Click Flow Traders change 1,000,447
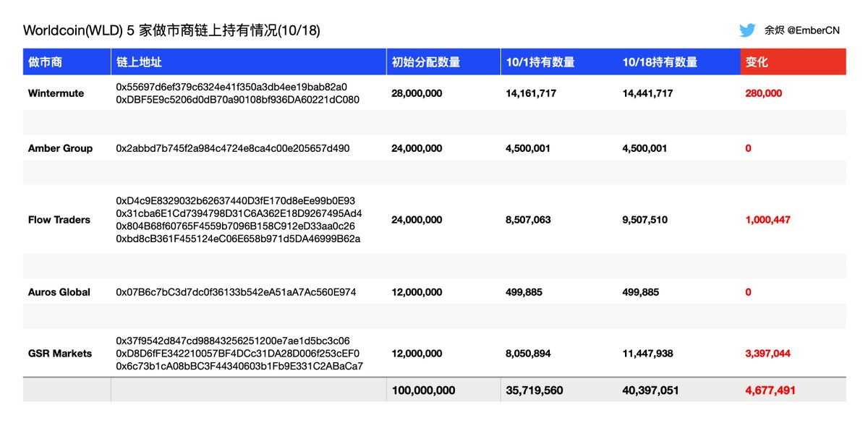This screenshot has width=868, height=423. [767, 220]
